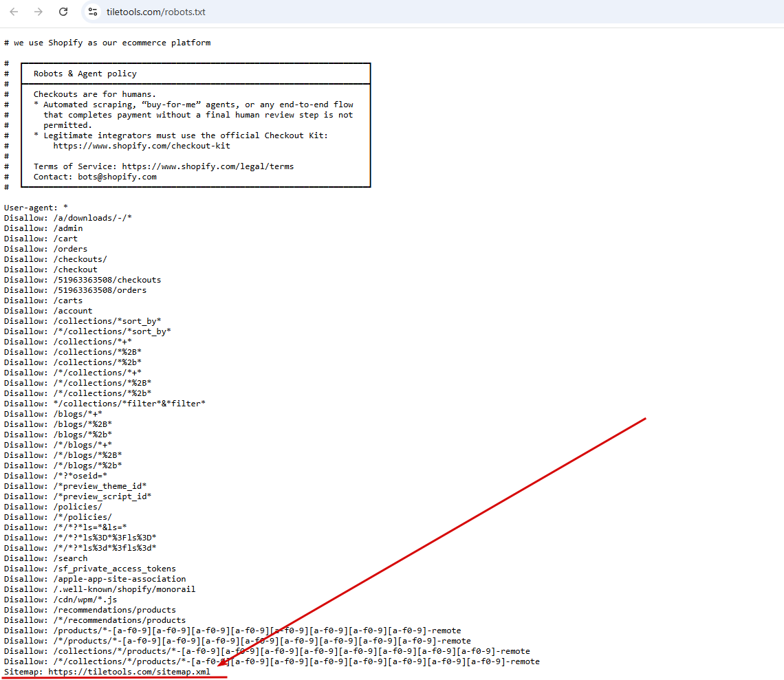Click the 'Disallow: /*/blogs/*%2B*' line
Viewport: 784px width, 680px height.
point(63,455)
